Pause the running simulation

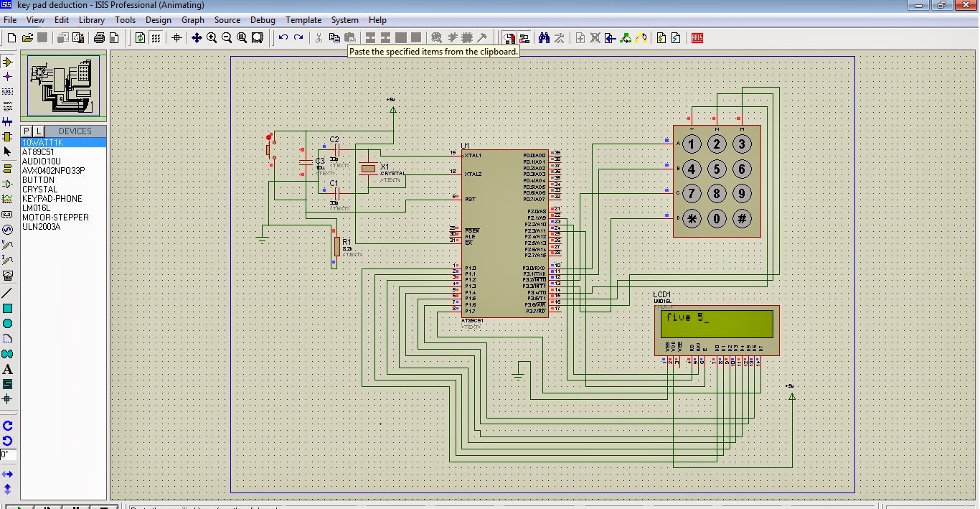coord(77,507)
